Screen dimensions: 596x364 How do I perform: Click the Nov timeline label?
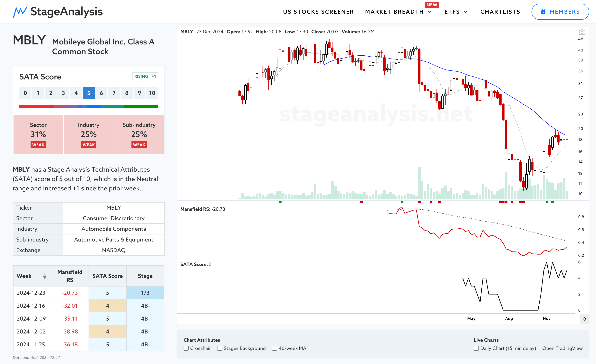click(546, 318)
